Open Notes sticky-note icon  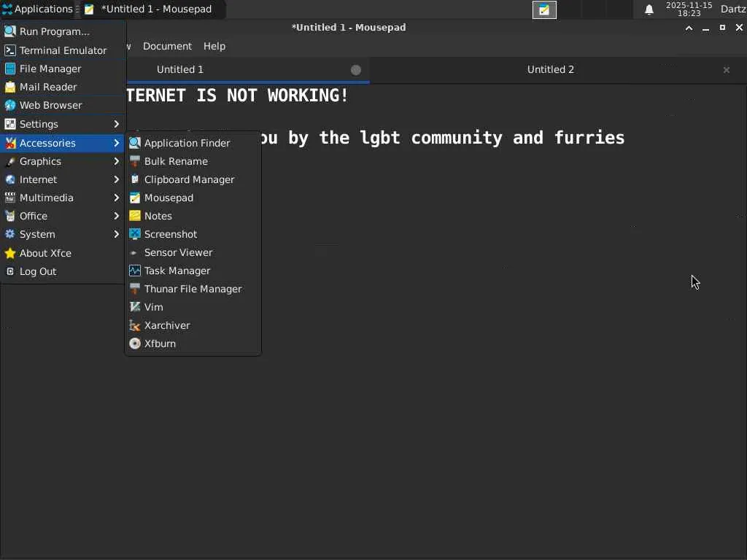tap(135, 216)
